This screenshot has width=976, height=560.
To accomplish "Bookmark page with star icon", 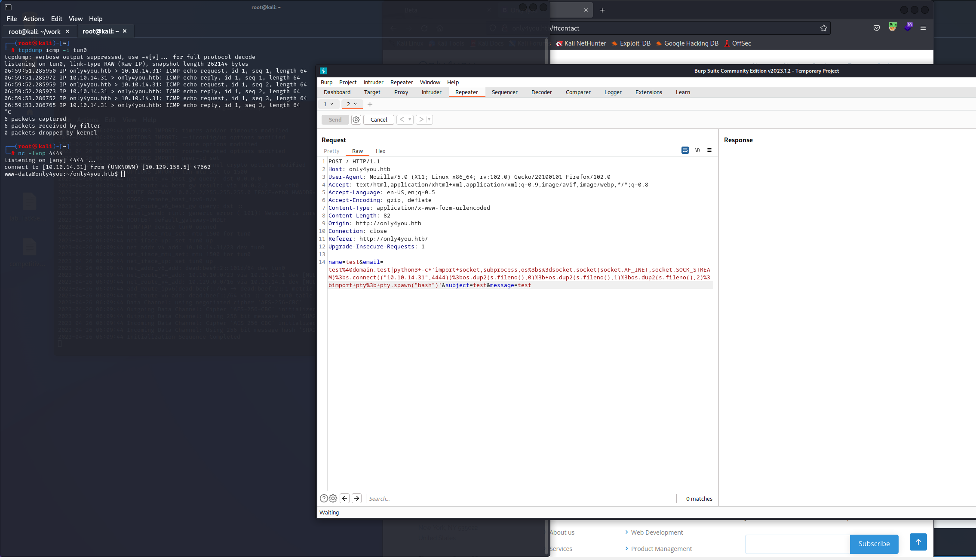I will pos(823,28).
